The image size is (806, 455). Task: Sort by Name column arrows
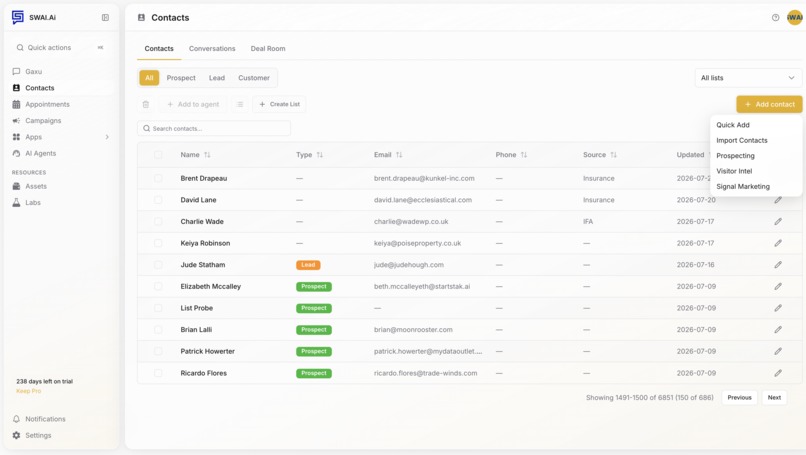(x=207, y=155)
